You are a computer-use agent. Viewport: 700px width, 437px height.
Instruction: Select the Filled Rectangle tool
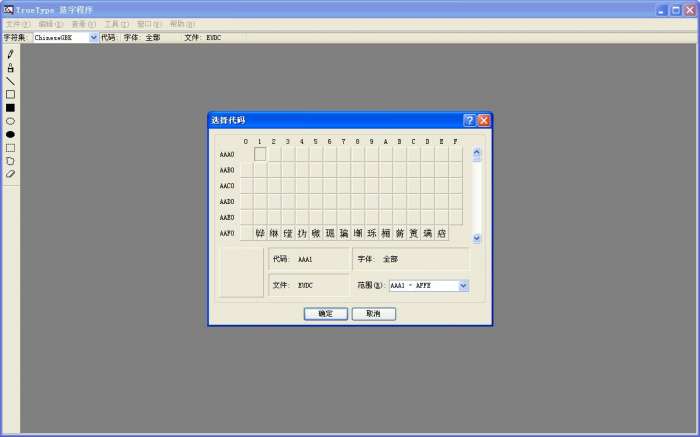click(x=10, y=107)
